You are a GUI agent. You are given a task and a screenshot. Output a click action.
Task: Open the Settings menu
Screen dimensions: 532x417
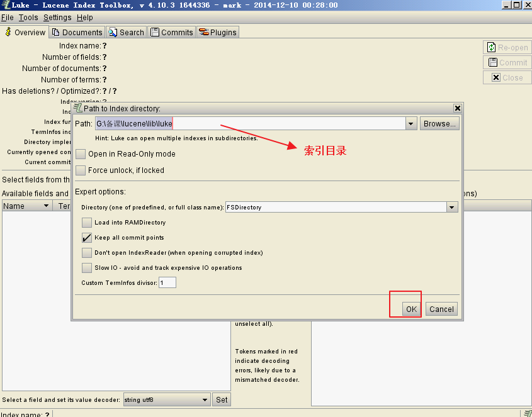(x=57, y=17)
